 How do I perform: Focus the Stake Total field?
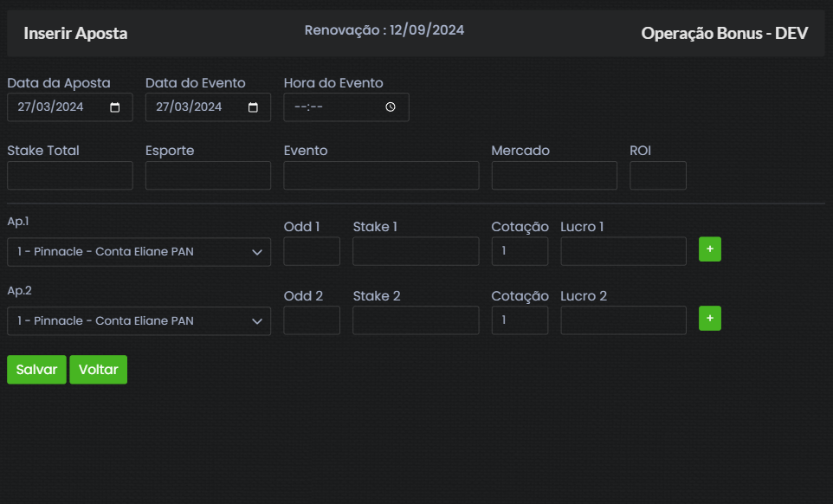[x=70, y=176]
